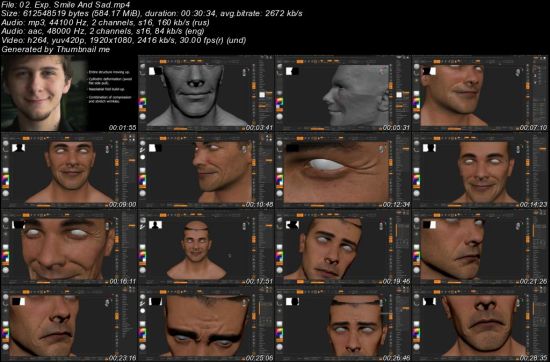
Task: Click the 'File: 02. Exp. Smile And Sad.mp4' line
Action: (66, 5)
